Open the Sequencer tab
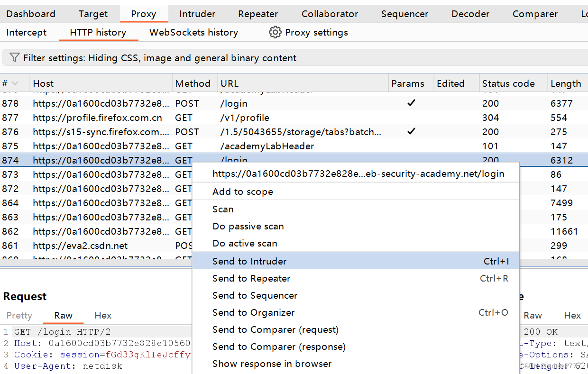This screenshot has height=374, width=588. tap(404, 14)
